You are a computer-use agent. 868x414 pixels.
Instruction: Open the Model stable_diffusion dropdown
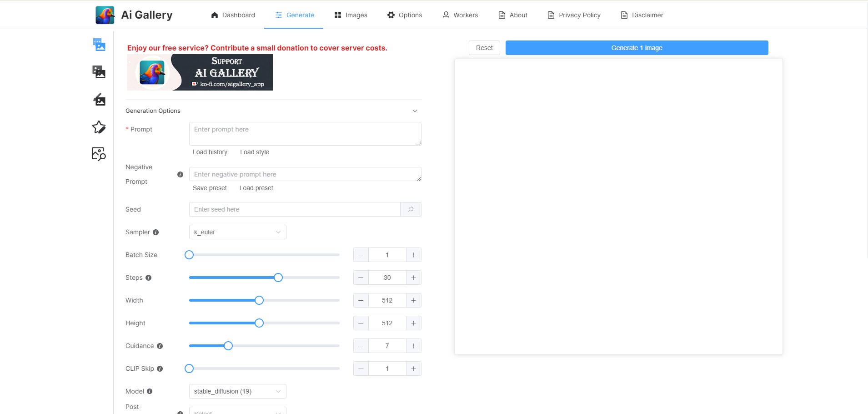pos(238,391)
